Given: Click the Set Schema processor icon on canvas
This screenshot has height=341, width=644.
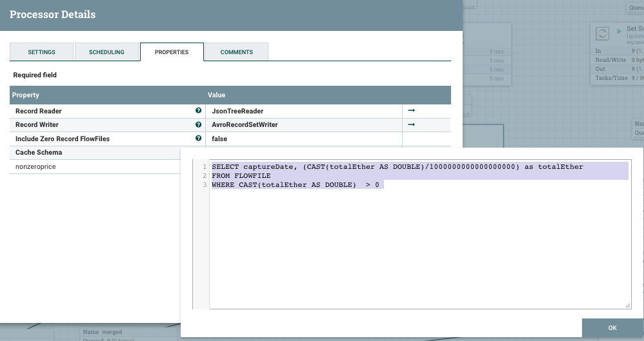Looking at the screenshot, I should (x=602, y=34).
